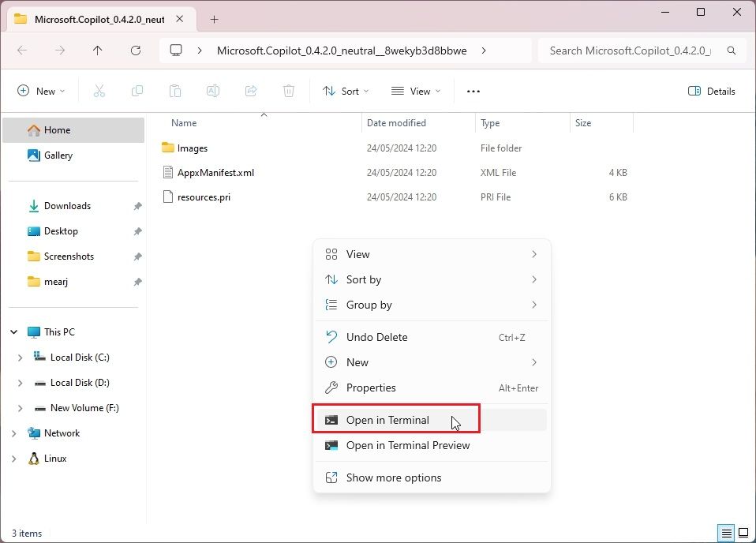Sort by Date modified column header
Viewport: 756px width, 543px height.
[418, 123]
